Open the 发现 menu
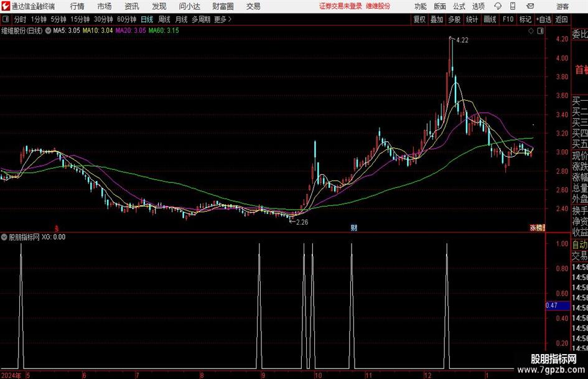This screenshot has width=588, height=379. point(159,6)
